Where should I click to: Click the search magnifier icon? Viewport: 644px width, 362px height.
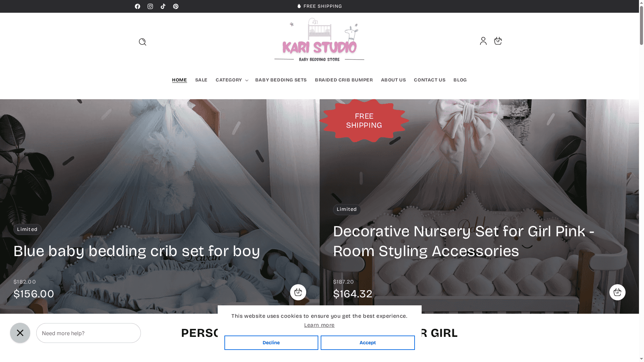142,42
